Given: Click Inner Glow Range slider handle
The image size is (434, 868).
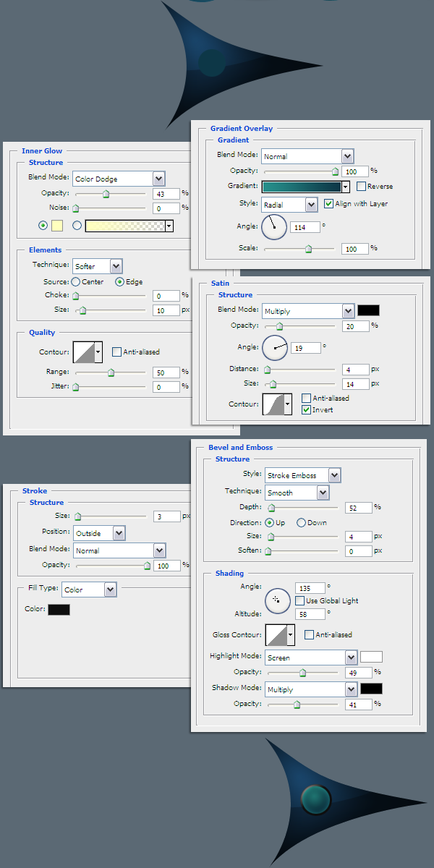Looking at the screenshot, I should pos(111,373).
